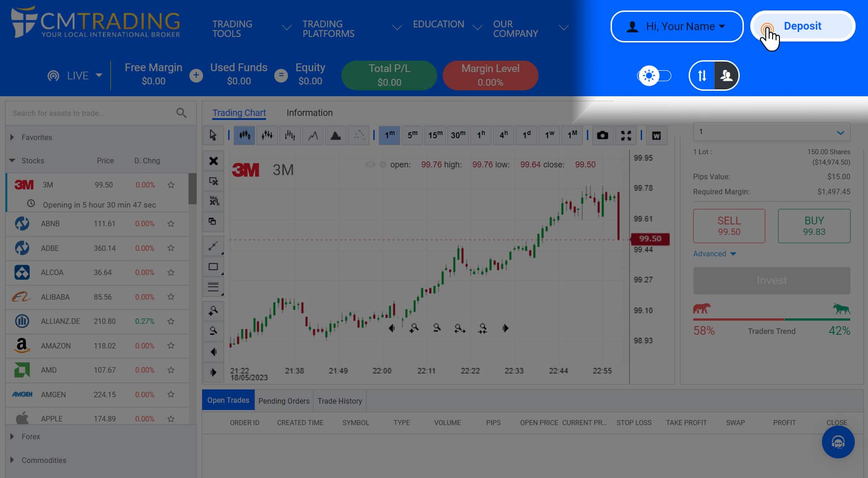The width and height of the screenshot is (868, 478).
Task: Open the live chat support bubble
Action: click(x=838, y=442)
